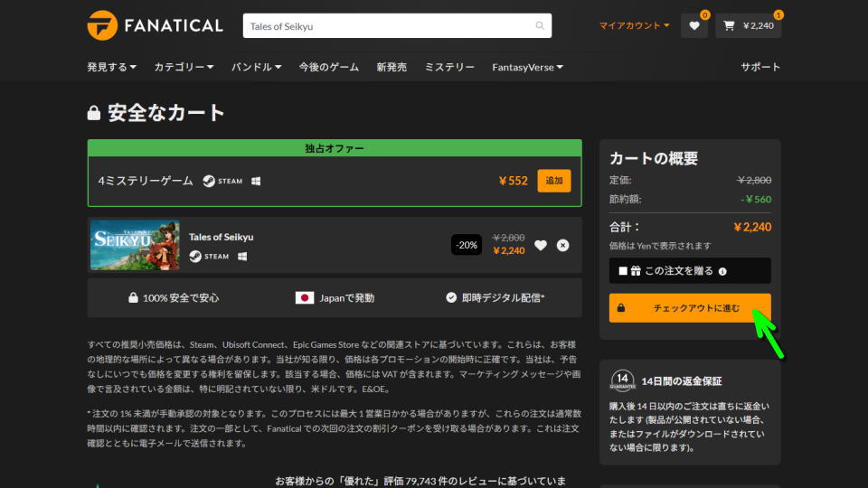Screen dimensions: 868x488
Task: Open 今後のゲーム page
Action: click(x=329, y=67)
